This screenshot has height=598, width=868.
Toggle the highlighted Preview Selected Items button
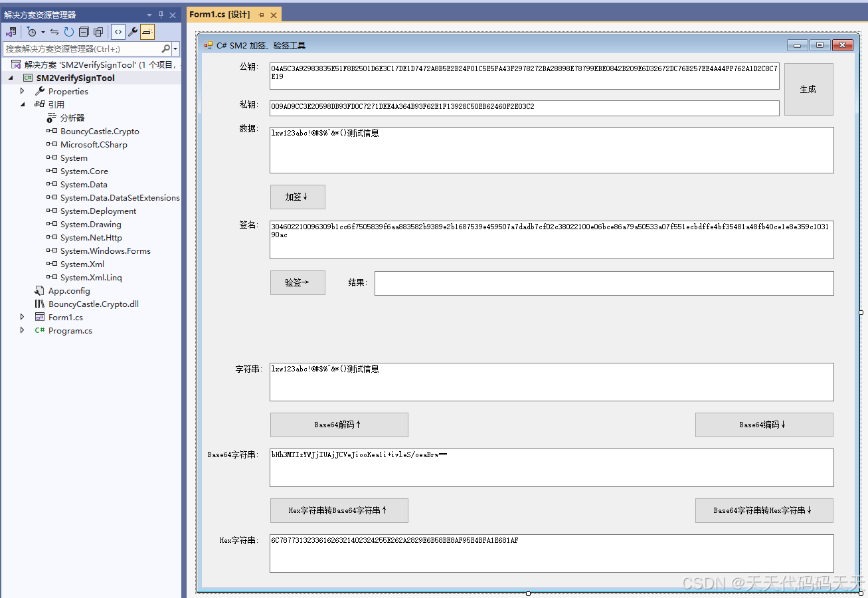click(x=147, y=32)
